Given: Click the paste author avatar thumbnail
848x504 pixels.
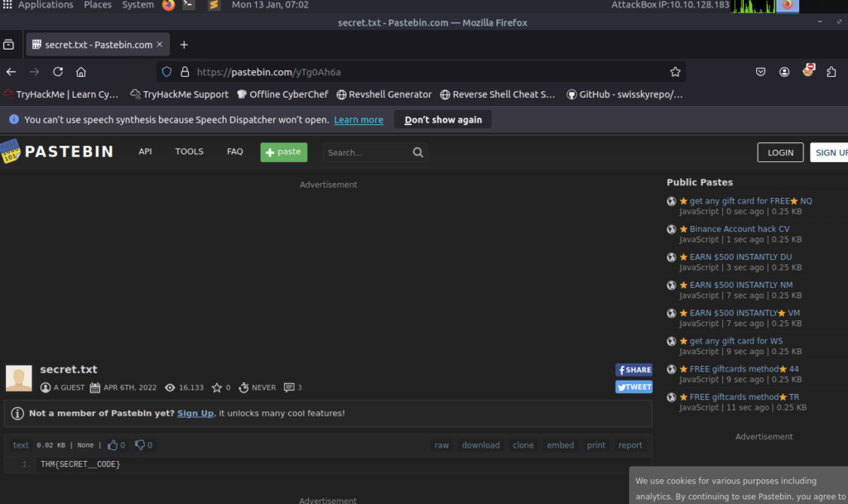Looking at the screenshot, I should [x=19, y=378].
